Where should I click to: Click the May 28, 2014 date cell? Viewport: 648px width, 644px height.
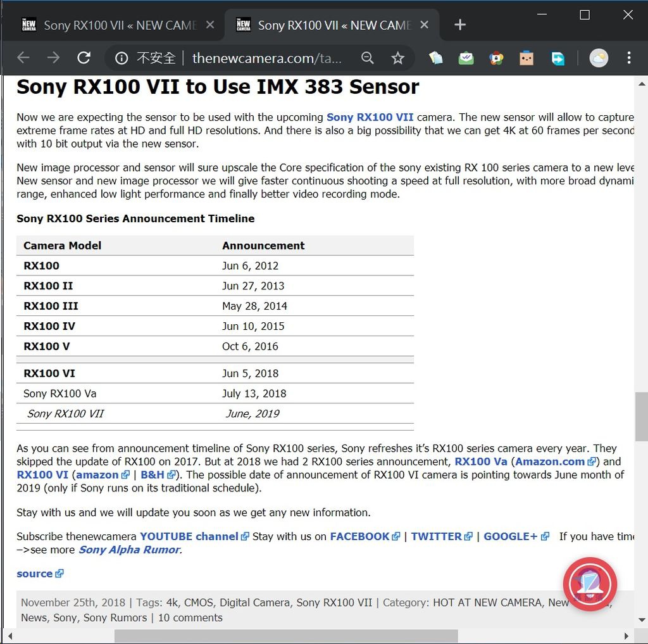tap(254, 306)
